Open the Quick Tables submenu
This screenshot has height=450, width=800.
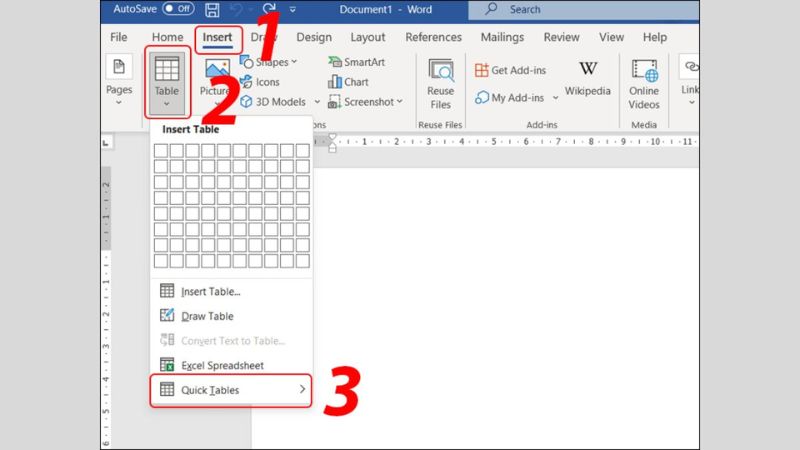[231, 390]
